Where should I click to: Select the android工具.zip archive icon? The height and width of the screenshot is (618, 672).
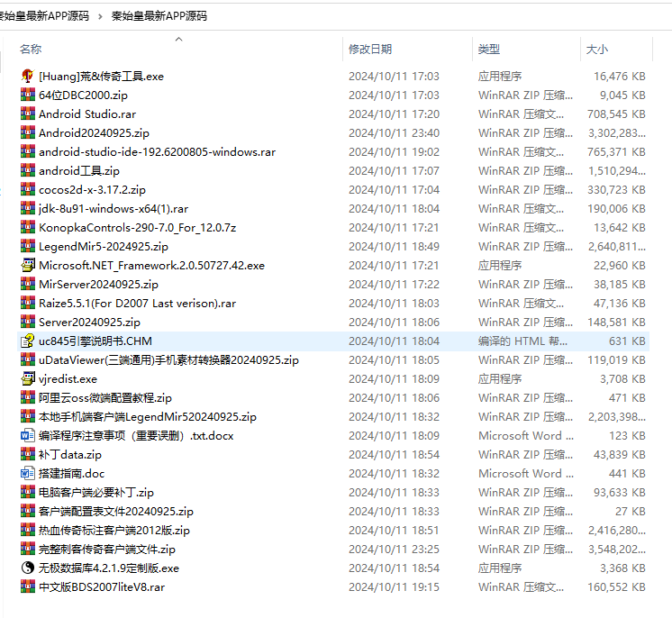point(28,170)
